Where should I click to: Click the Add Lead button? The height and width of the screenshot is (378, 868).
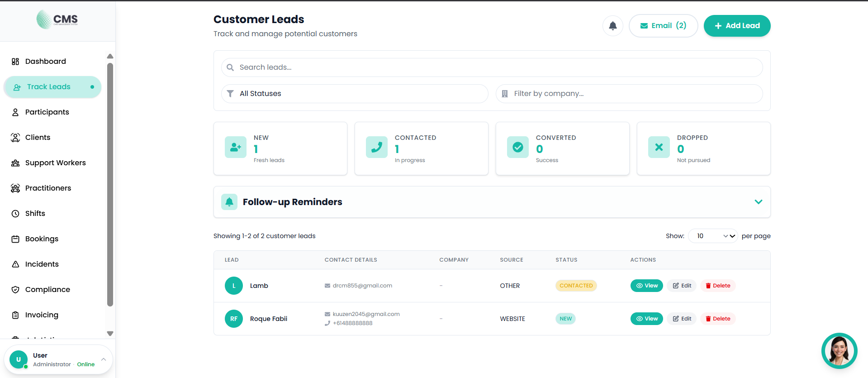[x=737, y=26]
